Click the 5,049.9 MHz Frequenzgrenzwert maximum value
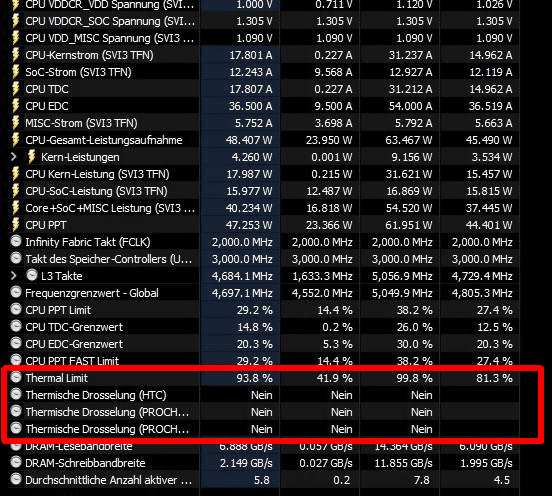 [402, 293]
